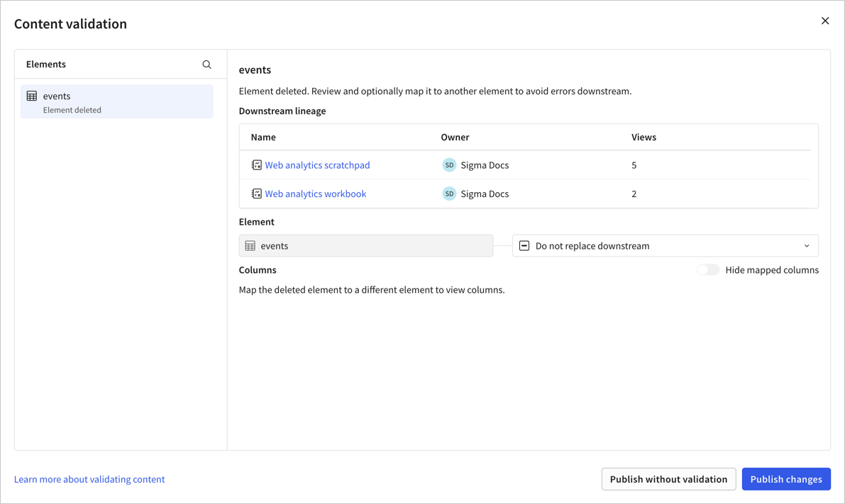Open the Web analytics scratchpad link
Image resolution: width=845 pixels, height=504 pixels.
(x=317, y=164)
